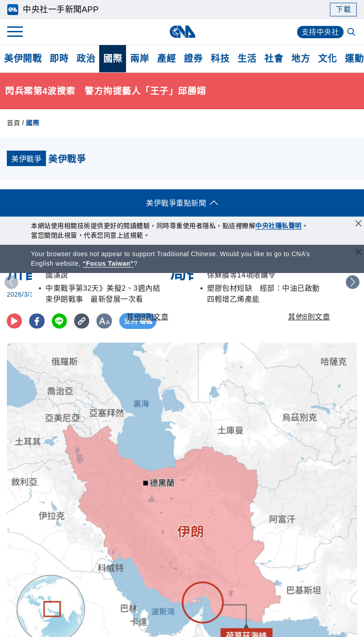Go to next carousel slide arrow

point(352,282)
